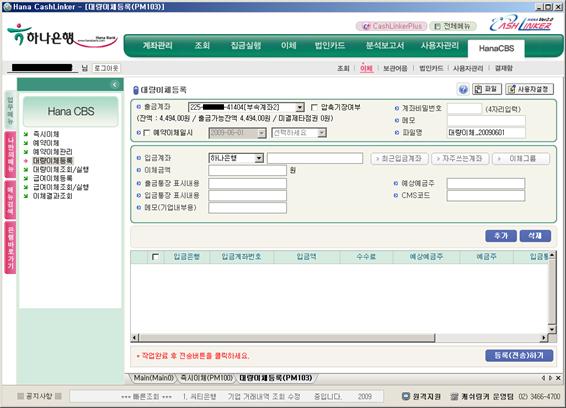Open 법인카드 menu in green bar

click(330, 45)
